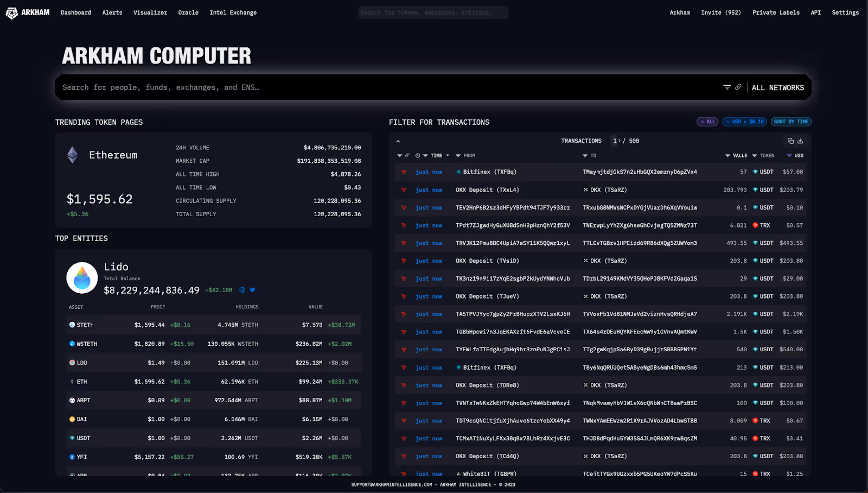Screen dimensions: 868x493
Task: Open the Visualizer page from the top menu
Action: point(150,12)
